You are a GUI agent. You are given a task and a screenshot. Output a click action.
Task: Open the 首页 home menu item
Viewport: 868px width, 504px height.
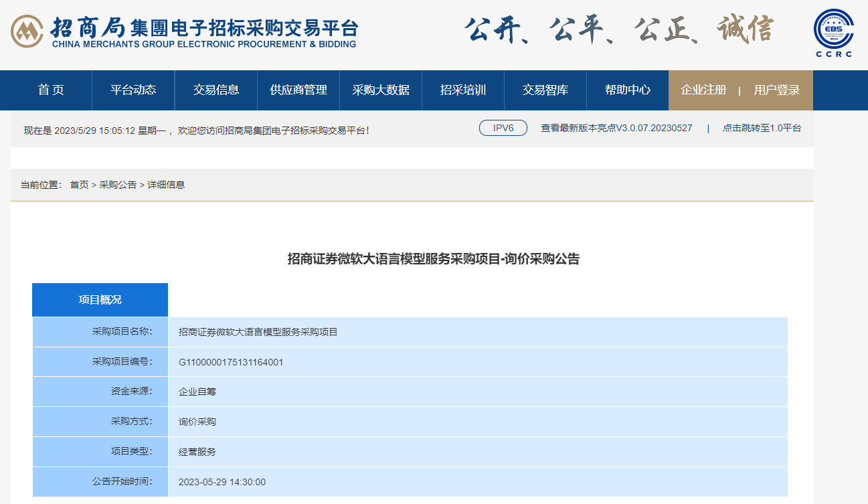click(51, 90)
